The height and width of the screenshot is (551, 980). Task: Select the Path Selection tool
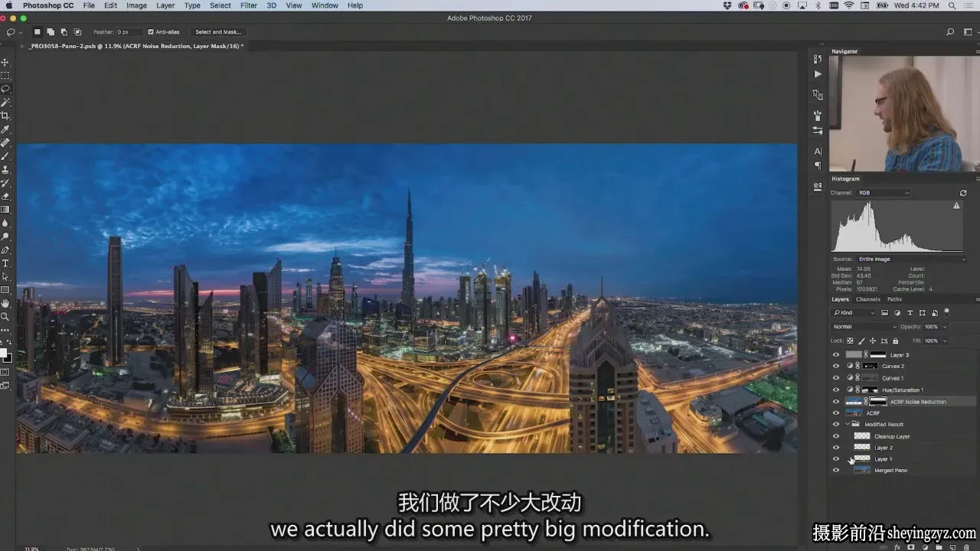coord(5,276)
